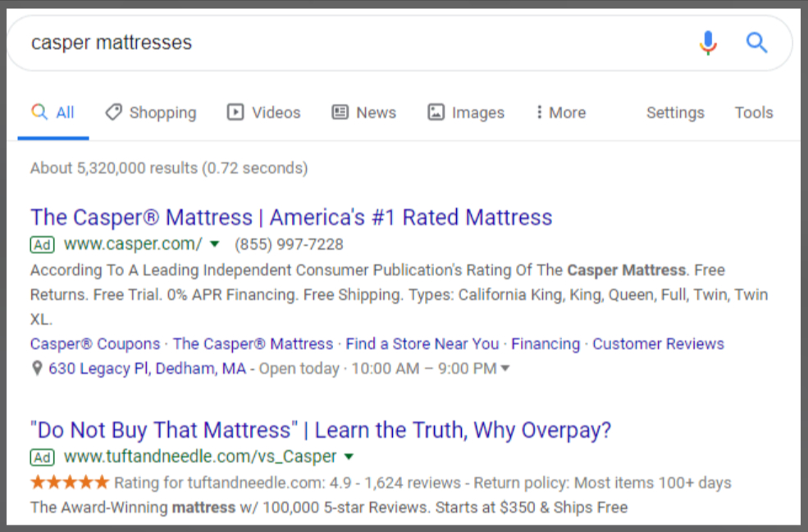808x532 pixels.
Task: Click the www.casper.com/ URL text
Action: (133, 244)
